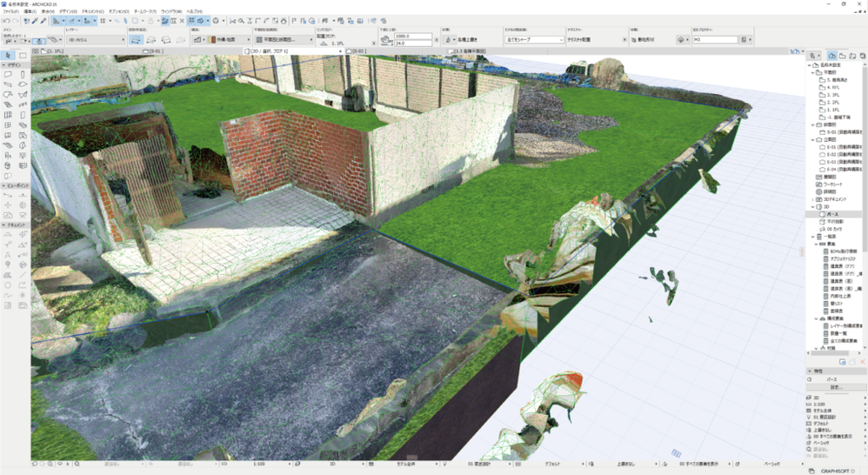The image size is (868, 475).
Task: Select the Marquee tool in toolbox
Action: tap(23, 56)
